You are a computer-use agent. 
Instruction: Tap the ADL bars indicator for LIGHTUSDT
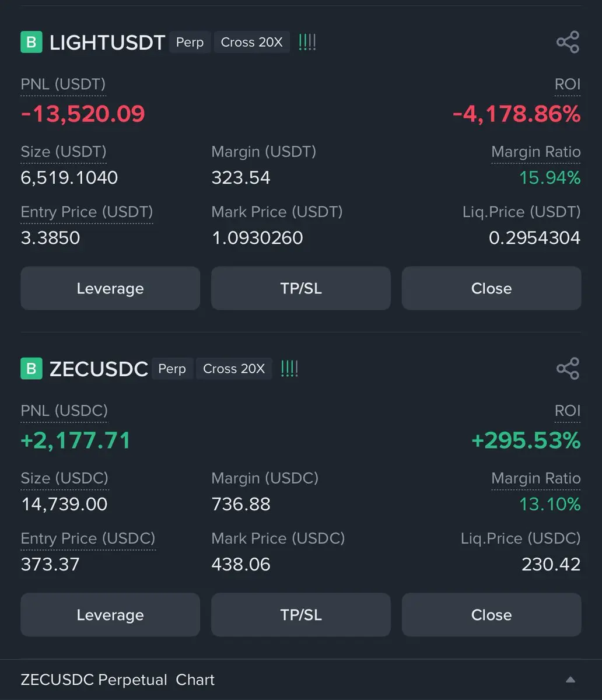point(307,42)
